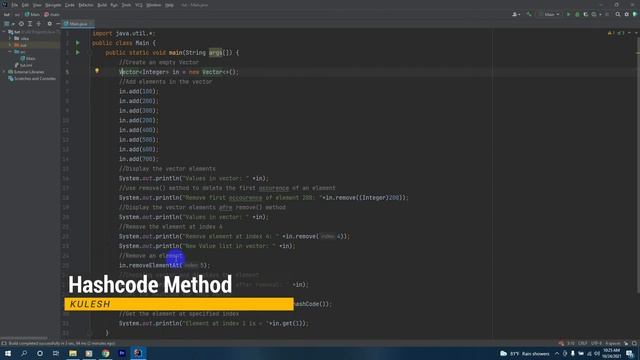This screenshot has width=640, height=360.
Task: Click Collapse All in Project panel toolbar
Action: pos(39,24)
